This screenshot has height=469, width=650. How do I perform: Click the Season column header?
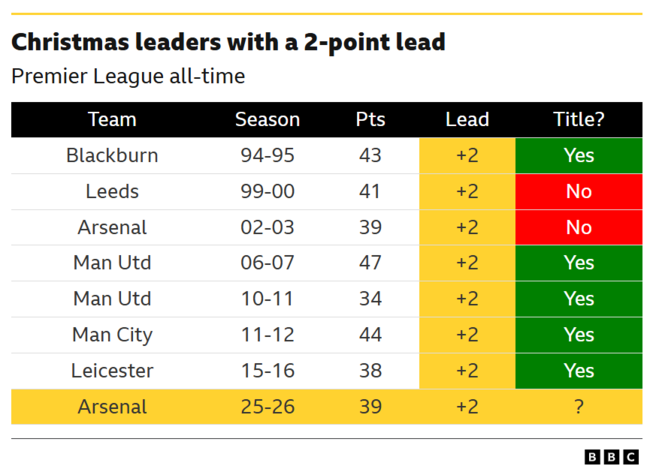click(267, 120)
